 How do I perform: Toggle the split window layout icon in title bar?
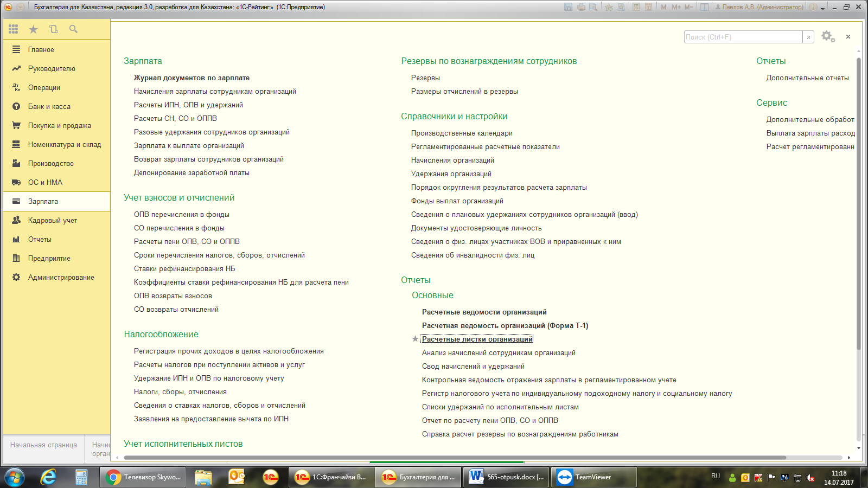(704, 7)
